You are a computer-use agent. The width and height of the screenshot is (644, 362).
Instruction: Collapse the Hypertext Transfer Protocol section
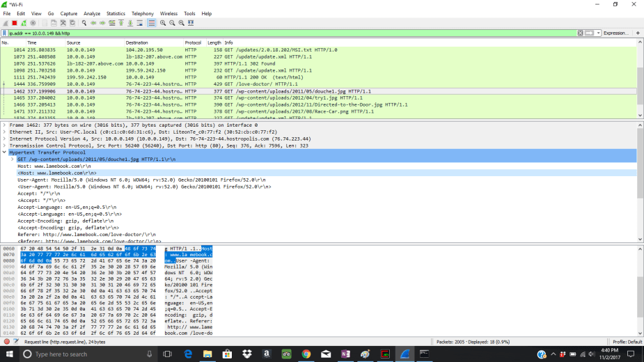coord(4,152)
